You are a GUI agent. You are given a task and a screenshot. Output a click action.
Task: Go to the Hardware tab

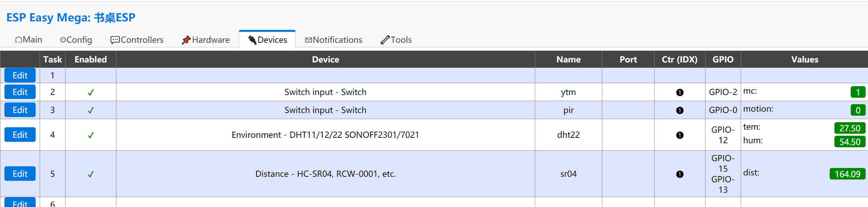pyautogui.click(x=206, y=40)
